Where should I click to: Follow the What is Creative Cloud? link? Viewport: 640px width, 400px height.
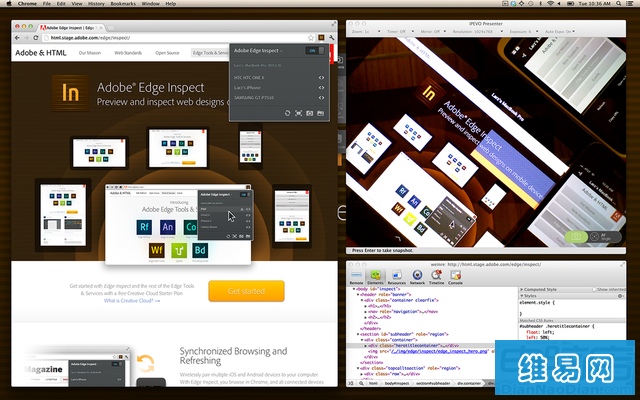coord(131,301)
